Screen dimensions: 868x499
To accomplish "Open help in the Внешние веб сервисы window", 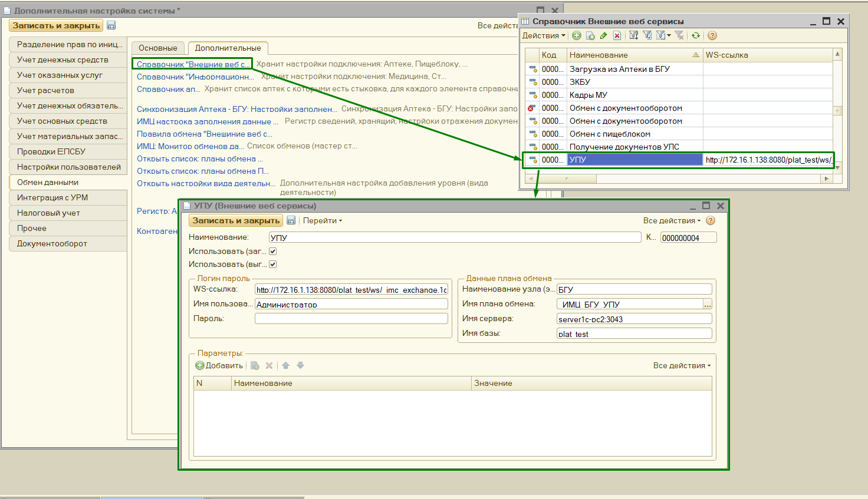I will coord(712,36).
